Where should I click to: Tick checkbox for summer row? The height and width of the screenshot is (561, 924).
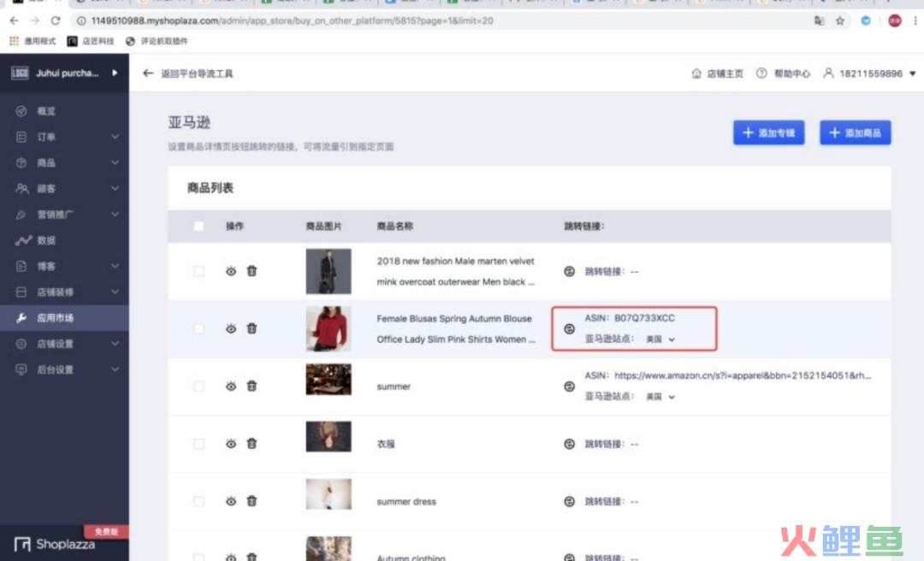tap(198, 386)
